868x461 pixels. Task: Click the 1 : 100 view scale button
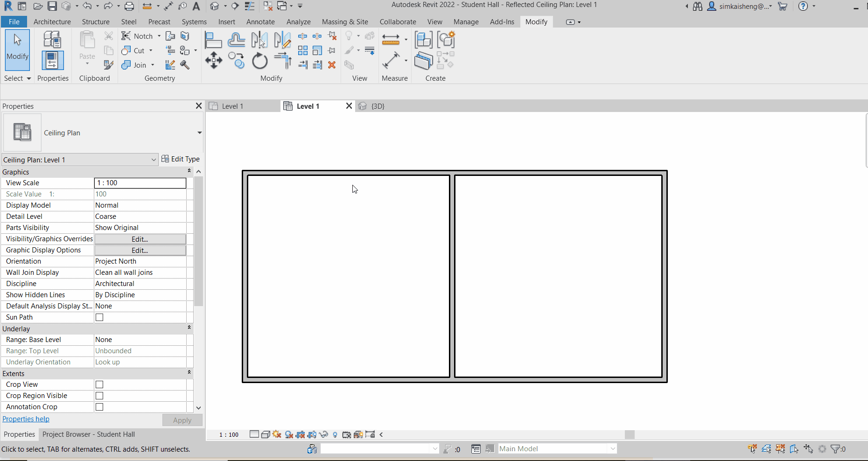tap(229, 435)
